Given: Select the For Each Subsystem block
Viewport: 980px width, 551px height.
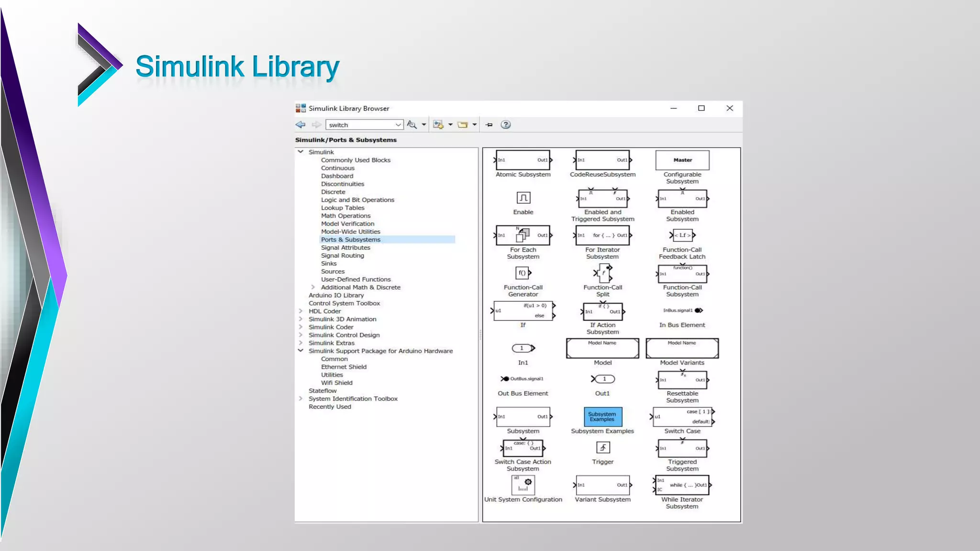Looking at the screenshot, I should 523,235.
